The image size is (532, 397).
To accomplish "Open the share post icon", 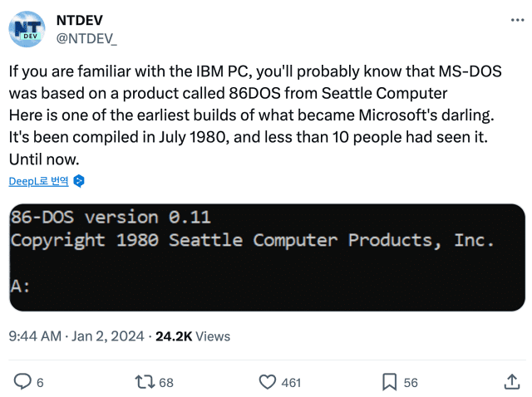I will click(x=511, y=381).
